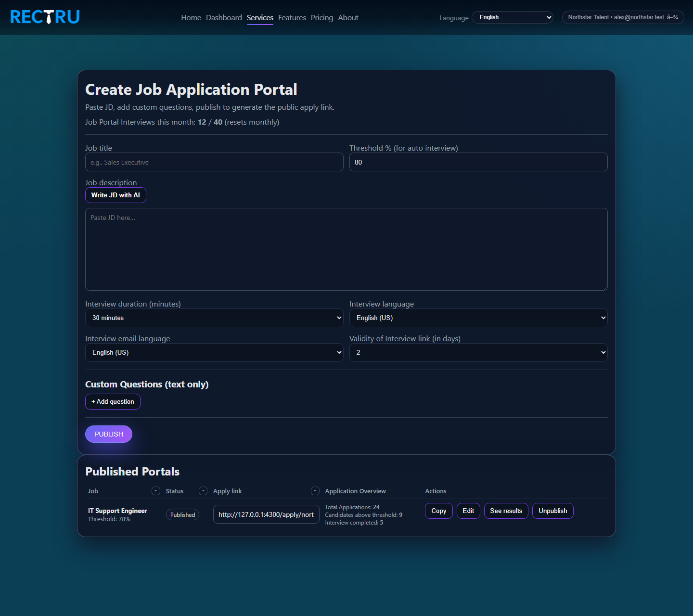Click the RECTRU logo
The width and height of the screenshot is (693, 616).
click(45, 17)
